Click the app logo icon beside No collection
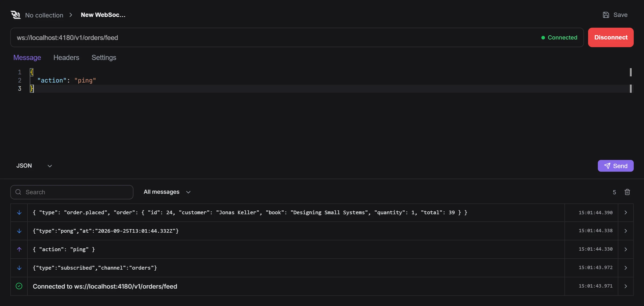Screen dimensions: 644x306 tap(16, 15)
